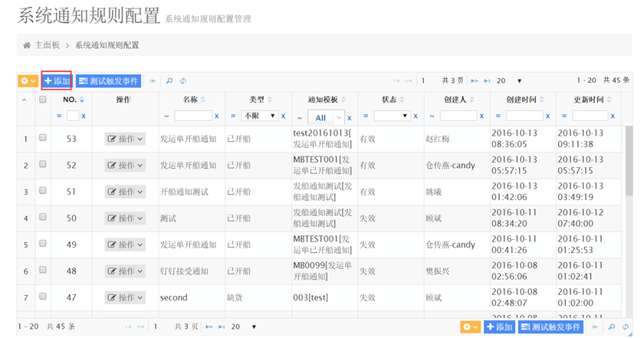
Task: Click 主面板 breadcrumb link
Action: pos(48,45)
